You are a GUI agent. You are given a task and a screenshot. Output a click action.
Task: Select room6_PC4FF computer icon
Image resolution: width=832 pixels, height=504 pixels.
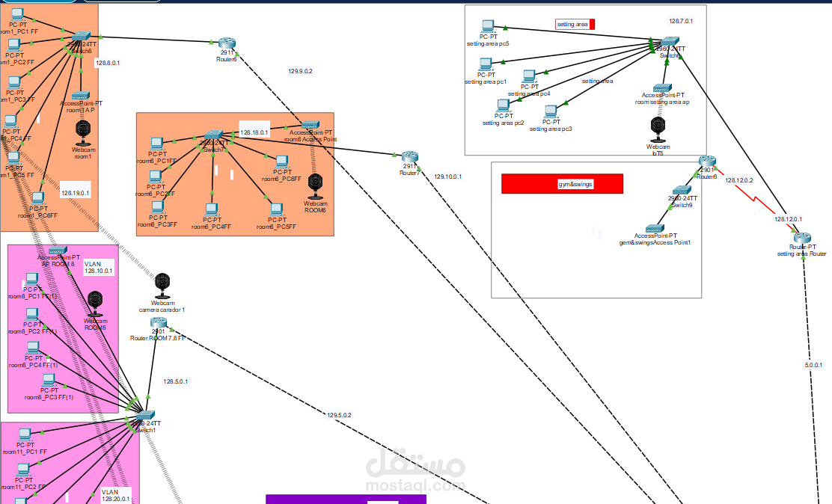211,209
